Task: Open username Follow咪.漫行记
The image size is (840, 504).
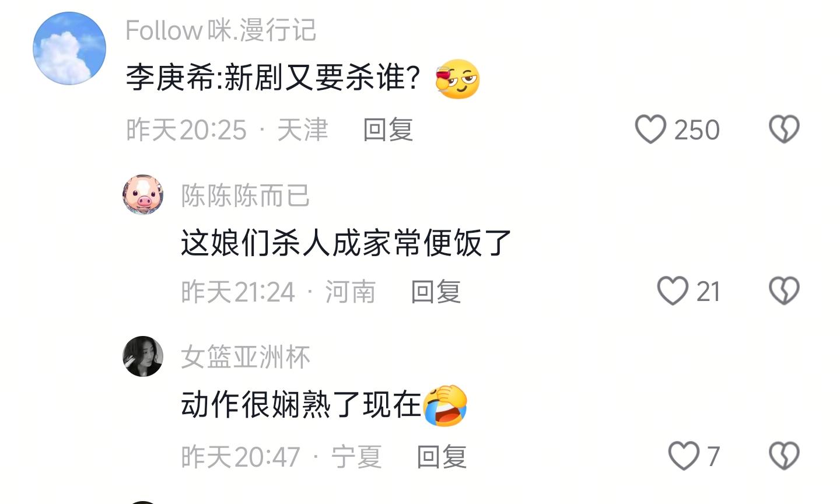Action: tap(221, 30)
